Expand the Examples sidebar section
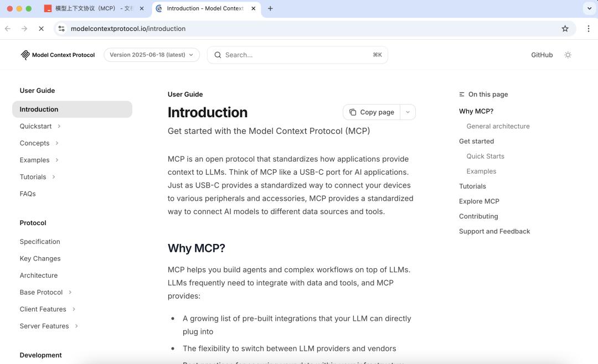 (x=57, y=160)
